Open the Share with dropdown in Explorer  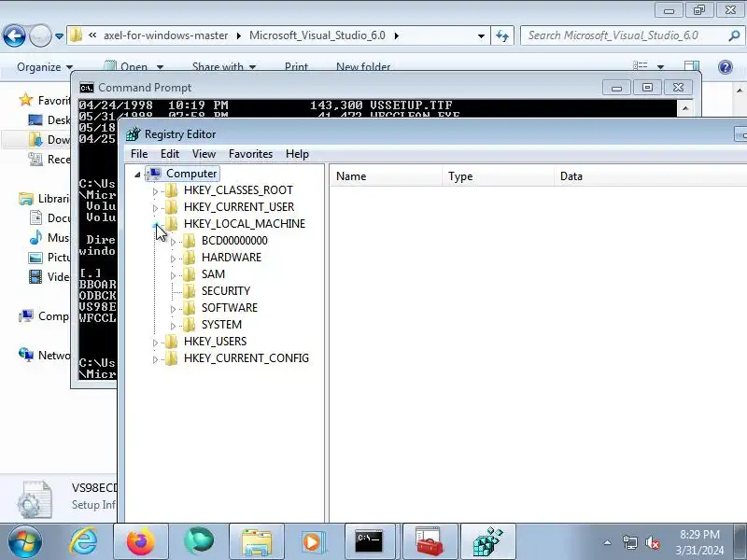tap(224, 67)
